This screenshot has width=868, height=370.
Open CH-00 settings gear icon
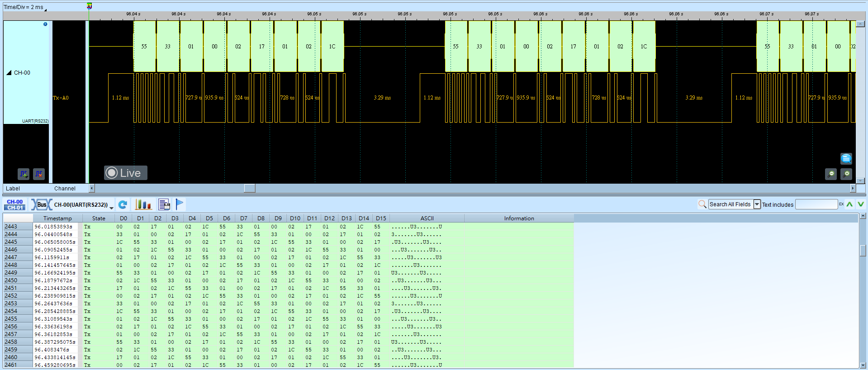tap(45, 24)
